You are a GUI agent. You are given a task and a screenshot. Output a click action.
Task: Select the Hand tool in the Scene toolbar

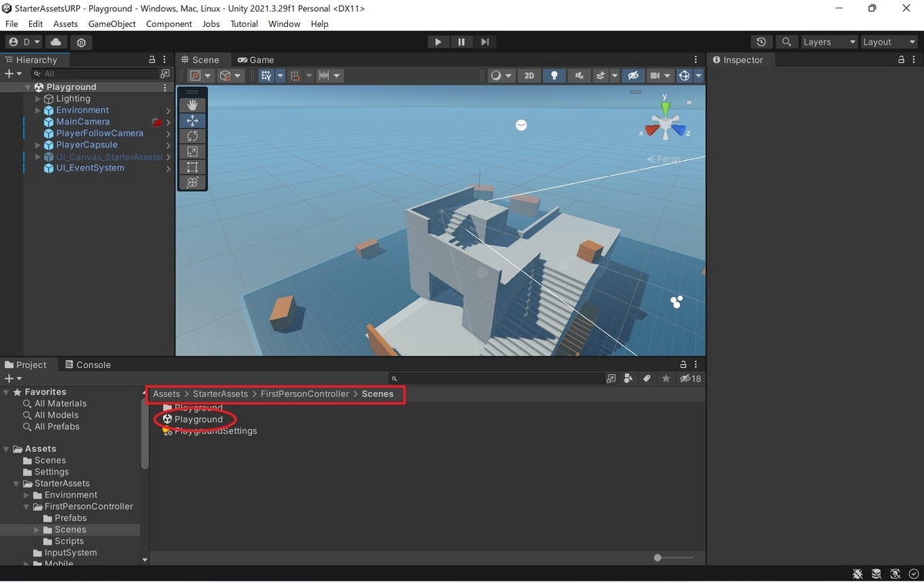192,104
